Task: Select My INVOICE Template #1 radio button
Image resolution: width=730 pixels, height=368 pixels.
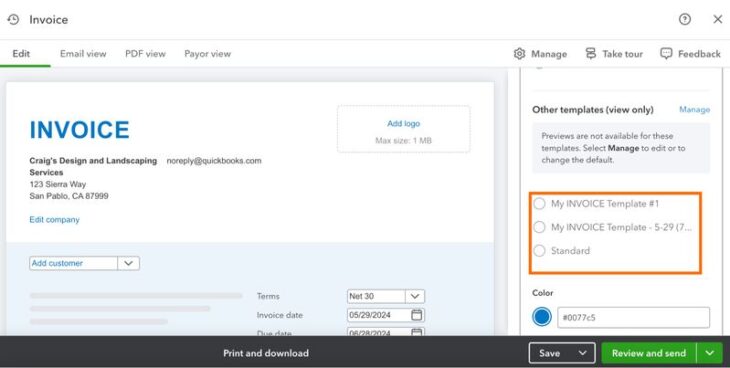Action: [x=539, y=204]
